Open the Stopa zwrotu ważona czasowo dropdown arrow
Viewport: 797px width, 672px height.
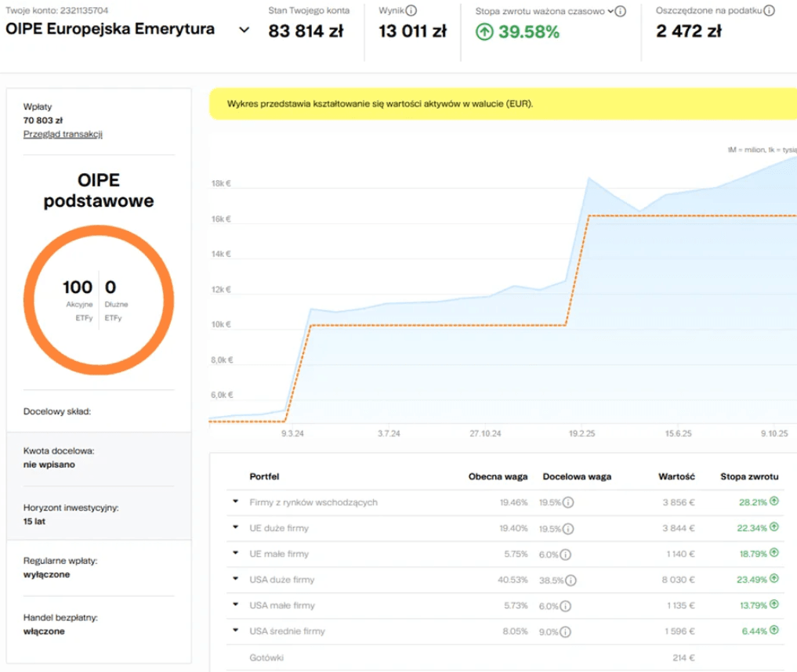610,11
